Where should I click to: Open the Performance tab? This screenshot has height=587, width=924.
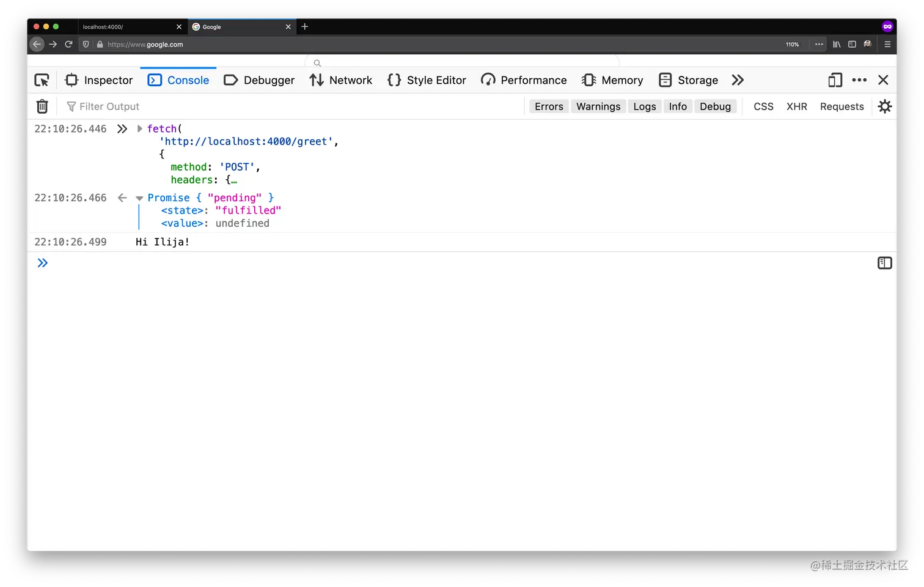(524, 80)
